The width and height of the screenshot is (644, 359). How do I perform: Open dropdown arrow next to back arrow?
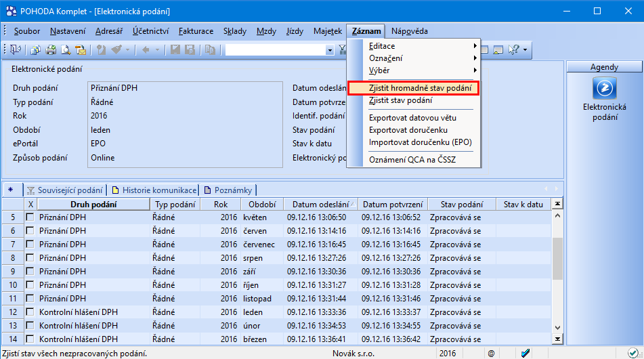[157, 49]
